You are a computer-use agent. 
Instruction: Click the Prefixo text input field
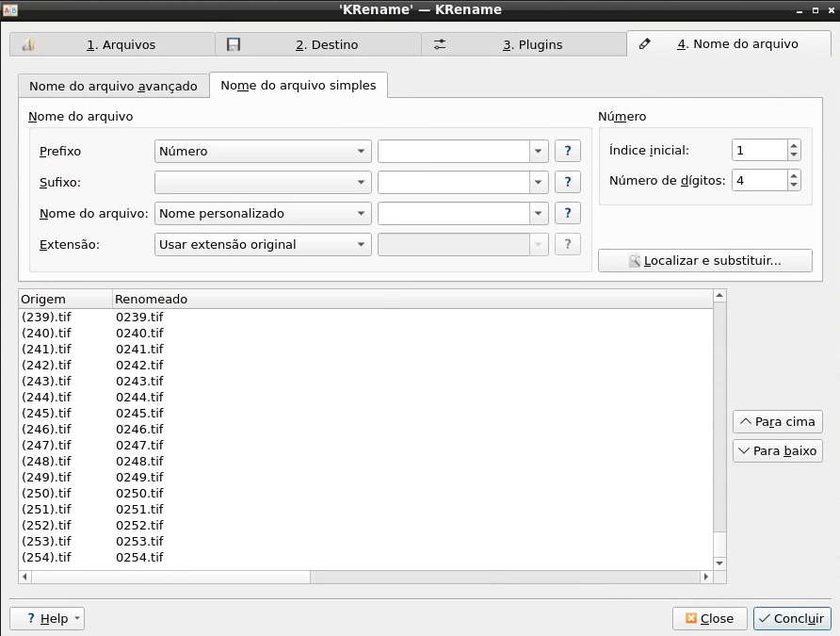coord(453,151)
